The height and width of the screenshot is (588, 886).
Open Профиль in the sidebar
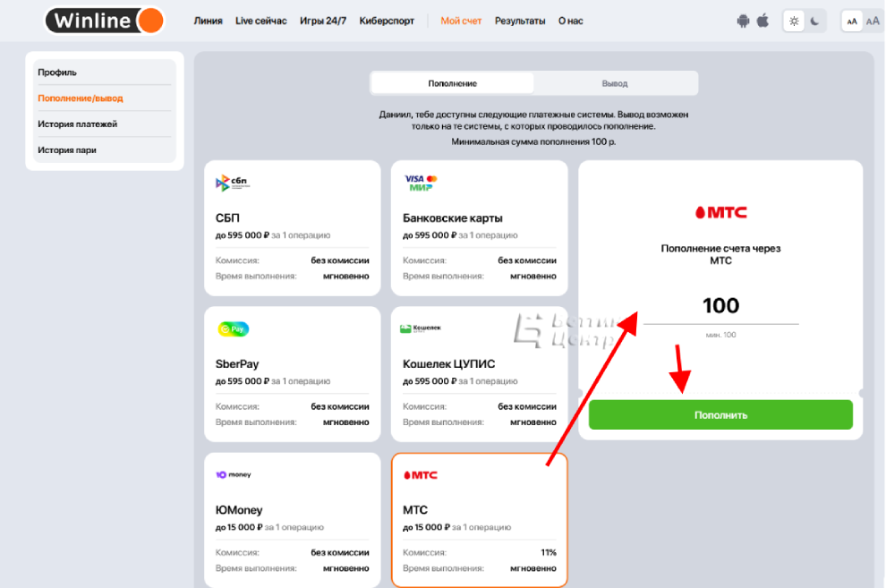coord(57,72)
